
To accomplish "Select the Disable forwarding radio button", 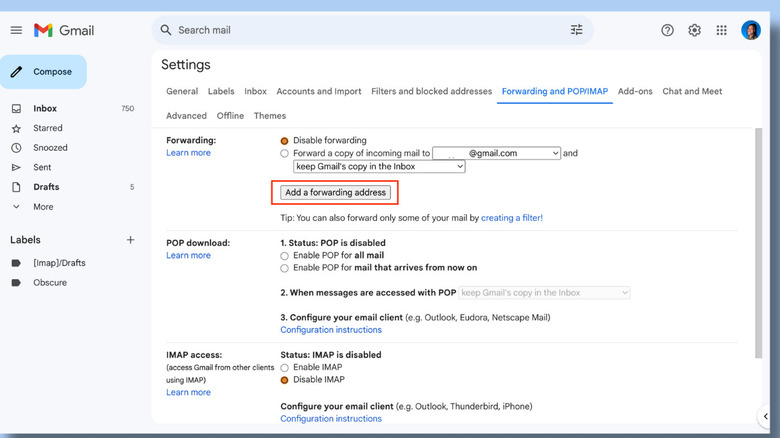I will click(x=285, y=141).
